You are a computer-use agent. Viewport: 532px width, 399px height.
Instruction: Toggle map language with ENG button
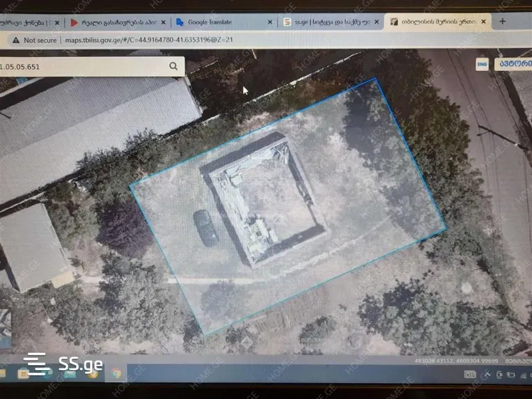click(x=482, y=64)
